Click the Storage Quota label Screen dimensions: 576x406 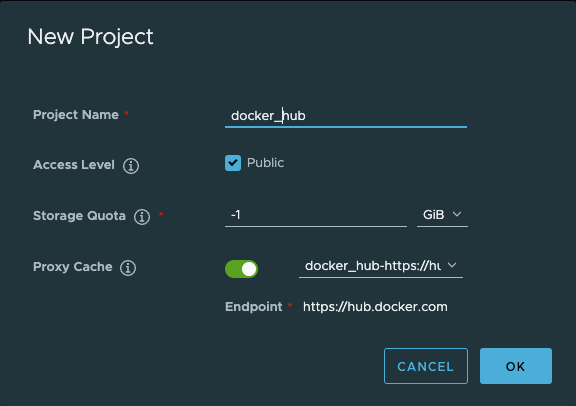(79, 216)
